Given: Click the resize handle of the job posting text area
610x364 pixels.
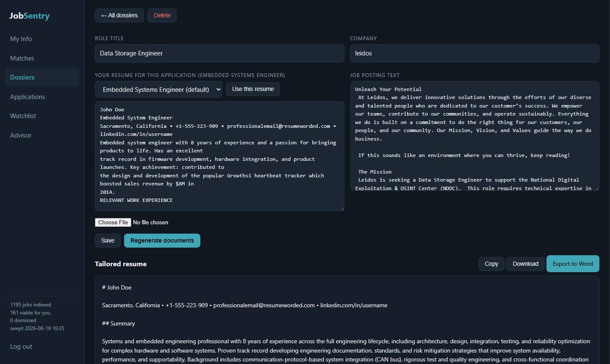Looking at the screenshot, I should (x=596, y=188).
